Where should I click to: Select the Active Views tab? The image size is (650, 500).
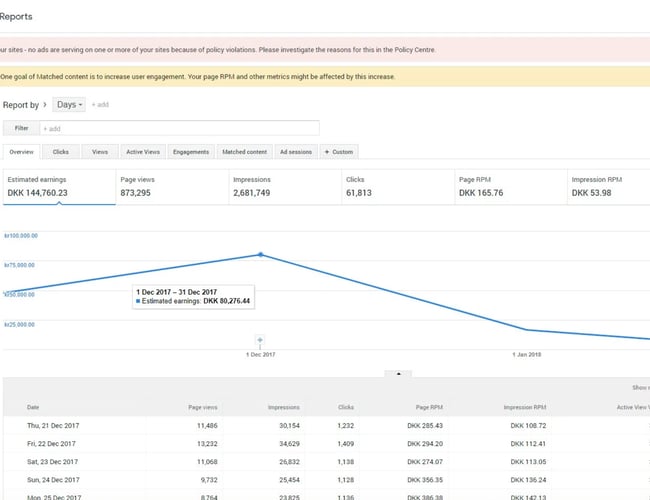[x=143, y=152]
